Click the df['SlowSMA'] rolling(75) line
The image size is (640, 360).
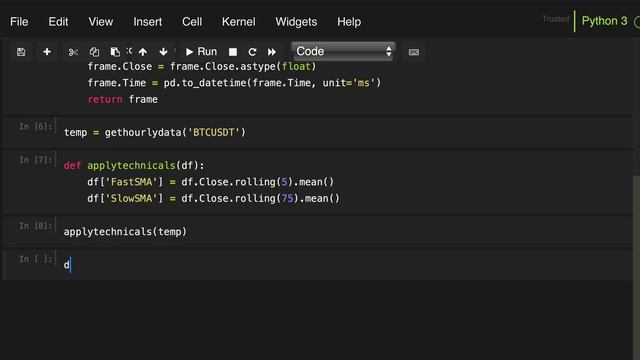[213, 198]
